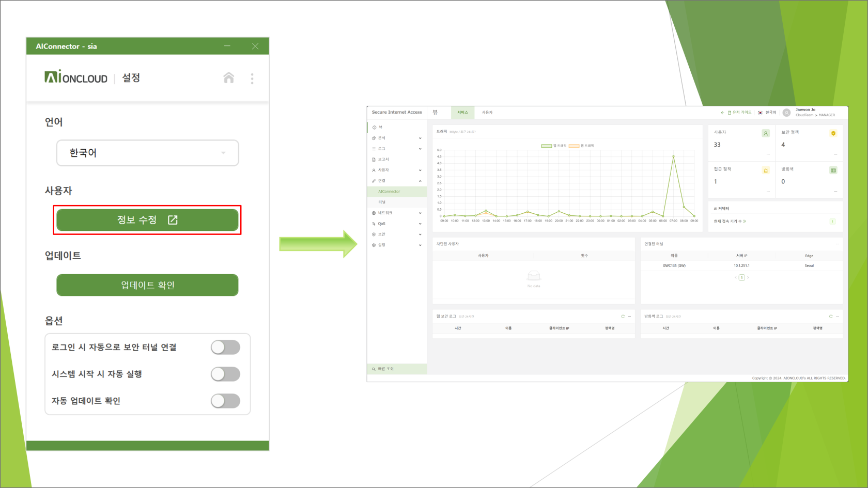Viewport: 868px width, 488px height.
Task: Toggle 시스템 시작 시 자동 실행 switch
Action: tap(225, 374)
